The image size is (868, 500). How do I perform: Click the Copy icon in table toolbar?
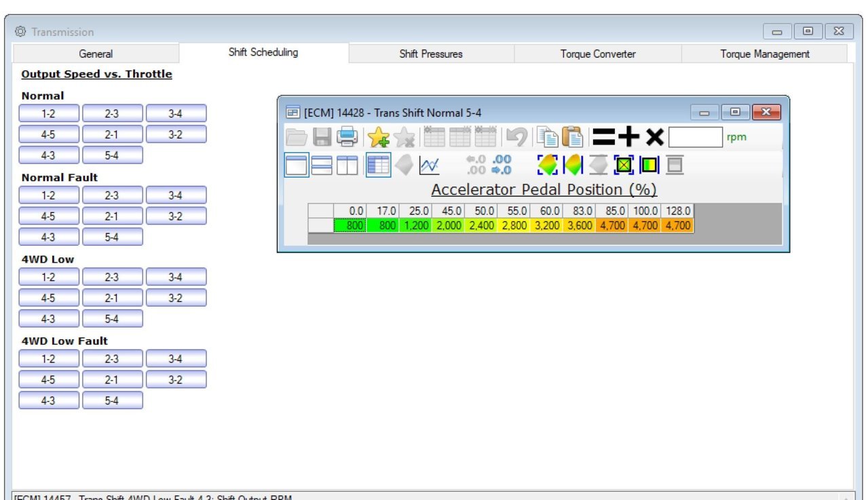[547, 138]
